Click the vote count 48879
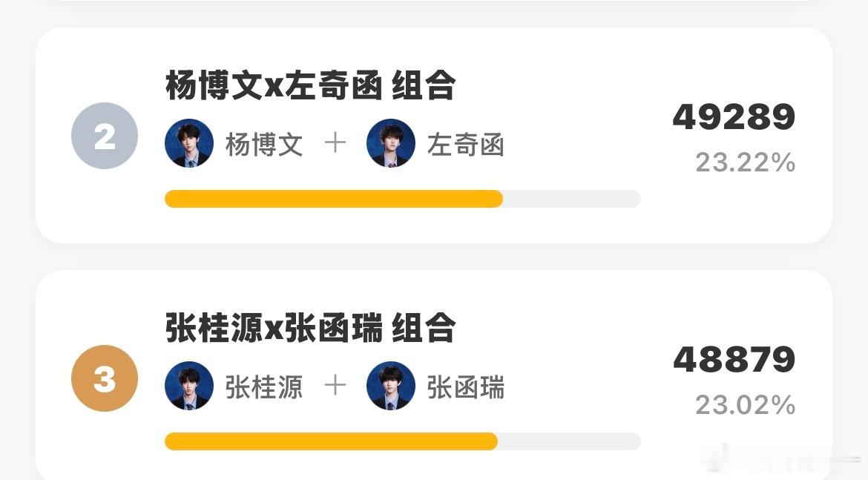This screenshot has height=480, width=868. coord(734,360)
